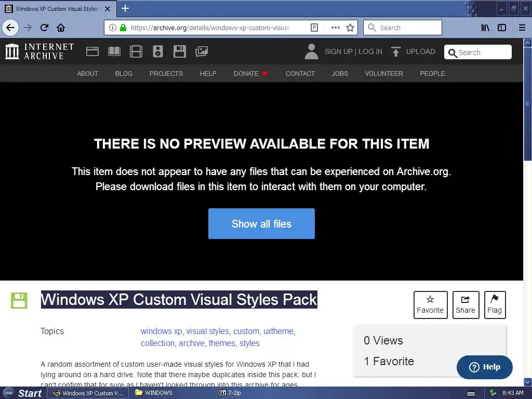This screenshot has height=399, width=532.
Task: Toggle reader view in address bar
Action: (x=314, y=28)
